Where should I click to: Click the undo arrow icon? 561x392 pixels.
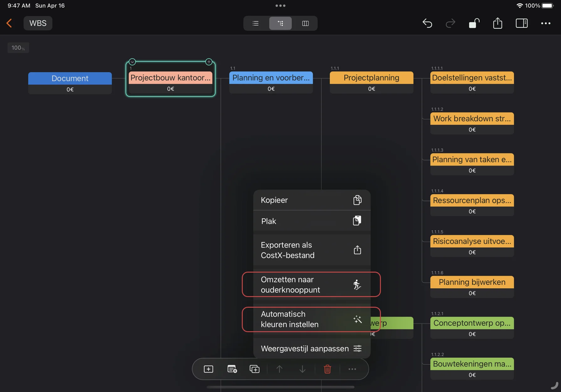coord(427,23)
